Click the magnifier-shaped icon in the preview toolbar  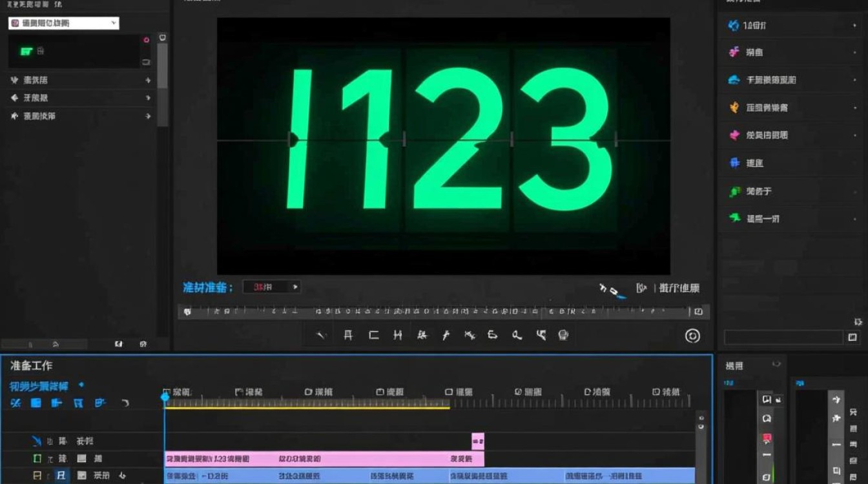(x=517, y=335)
